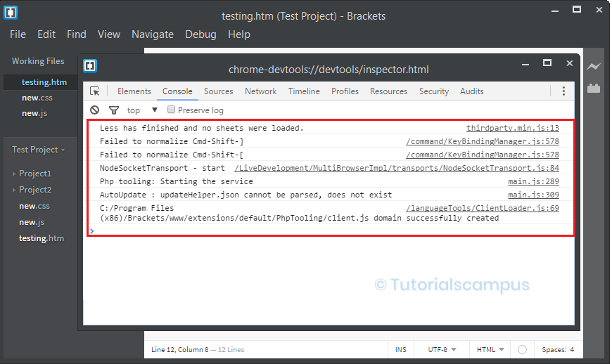Click the Live Preview lightning icon

click(593, 67)
